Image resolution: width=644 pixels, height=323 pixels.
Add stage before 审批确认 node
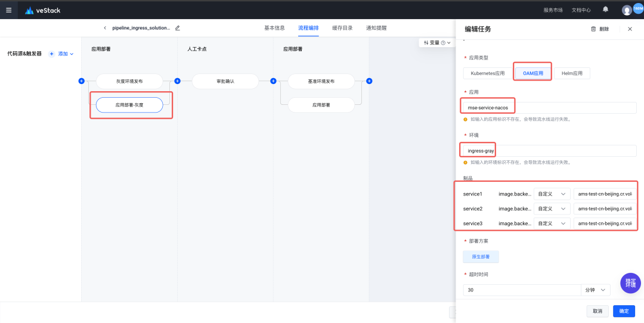178,81
